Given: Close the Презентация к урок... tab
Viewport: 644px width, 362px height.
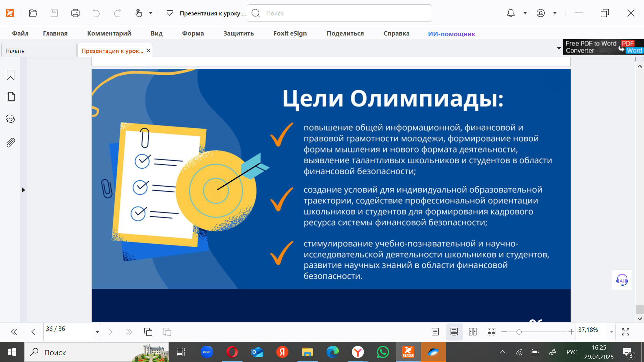Looking at the screenshot, I should click(148, 50).
